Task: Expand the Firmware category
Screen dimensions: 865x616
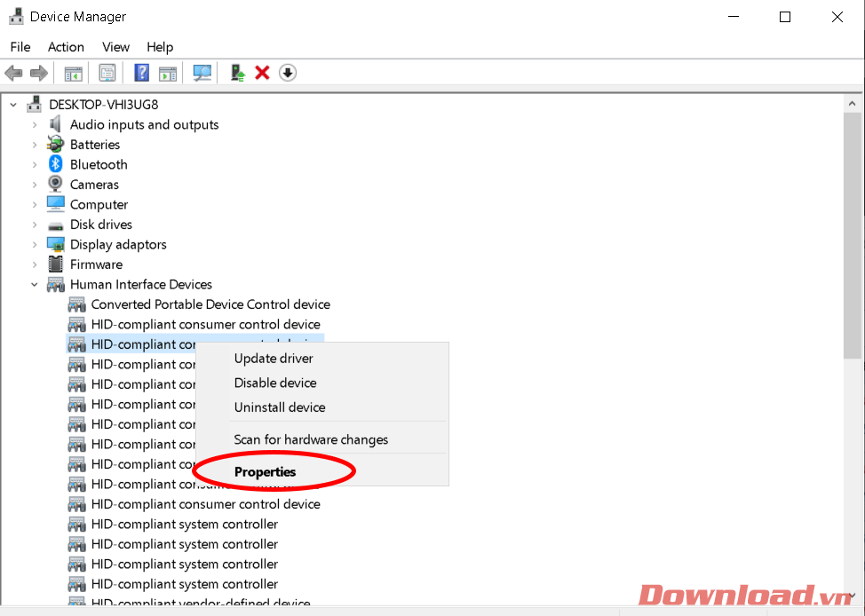Action: pyautogui.click(x=35, y=265)
